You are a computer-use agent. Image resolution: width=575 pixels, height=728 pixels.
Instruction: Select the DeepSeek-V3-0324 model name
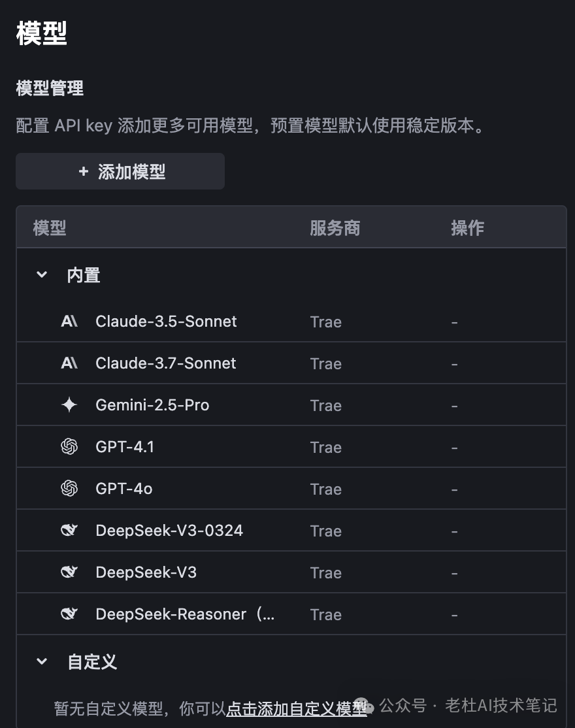(169, 531)
